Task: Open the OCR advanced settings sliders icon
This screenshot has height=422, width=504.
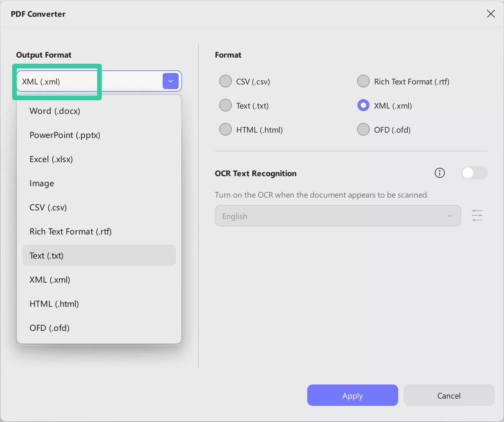Action: (x=477, y=215)
